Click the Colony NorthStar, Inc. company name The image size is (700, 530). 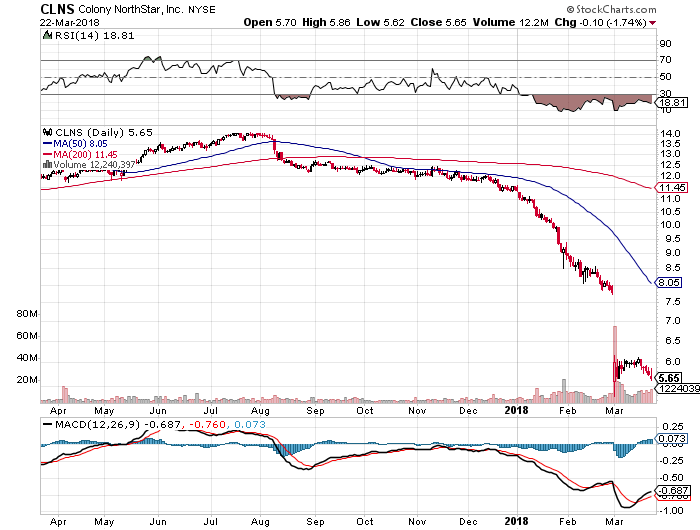131,9
